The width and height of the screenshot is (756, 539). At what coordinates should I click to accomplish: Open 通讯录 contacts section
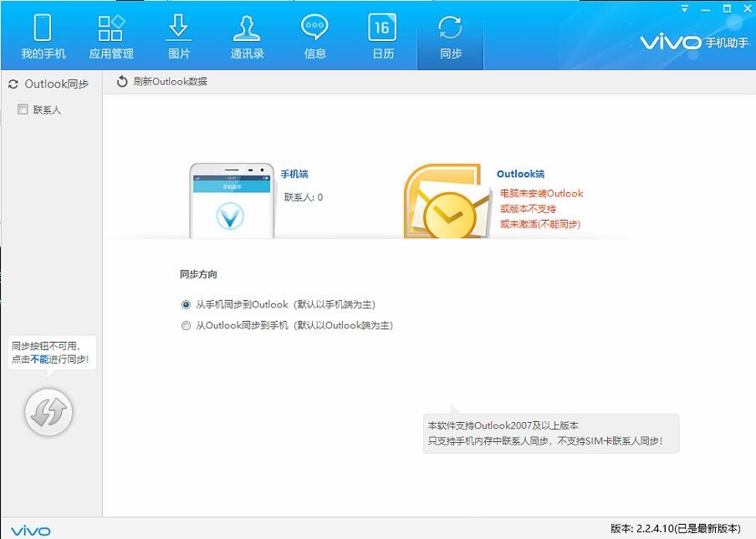pyautogui.click(x=247, y=37)
